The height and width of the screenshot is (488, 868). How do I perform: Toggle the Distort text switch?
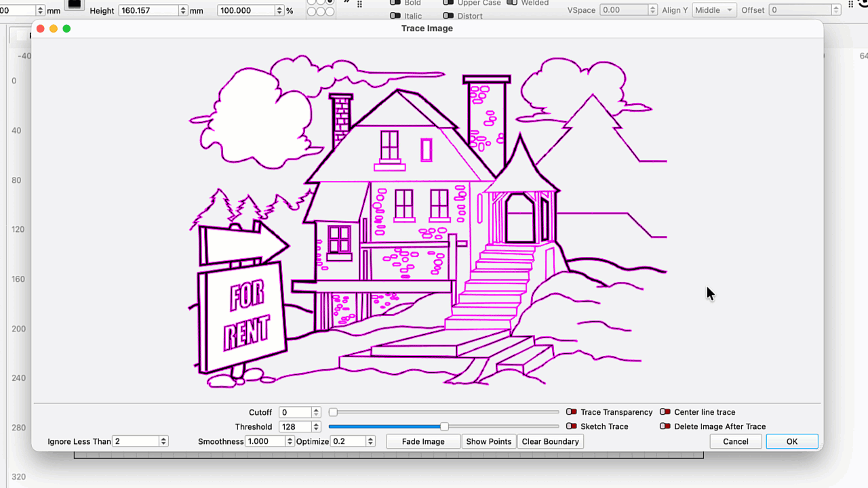pyautogui.click(x=448, y=16)
